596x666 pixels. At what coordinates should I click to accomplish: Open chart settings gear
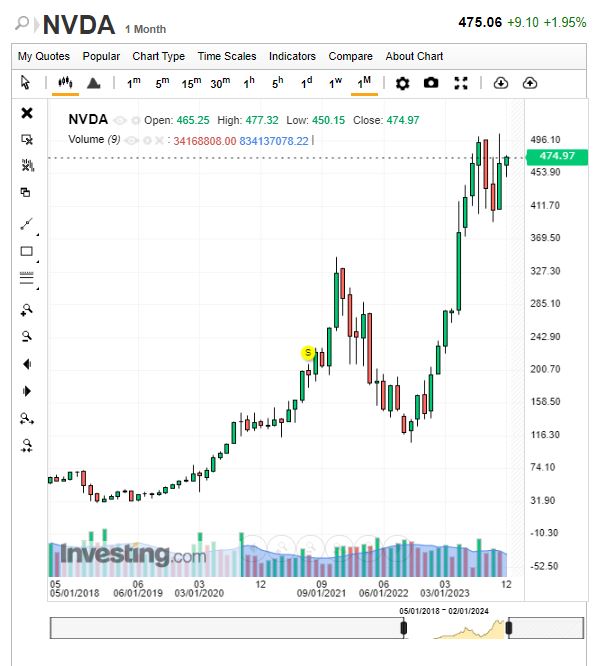(402, 83)
